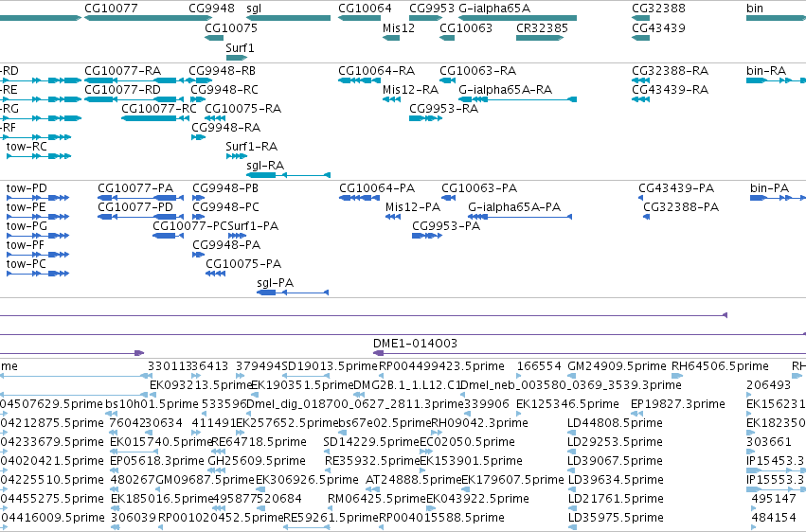Click the CG43439 gene label
The height and width of the screenshot is (532, 806).
pos(658,28)
